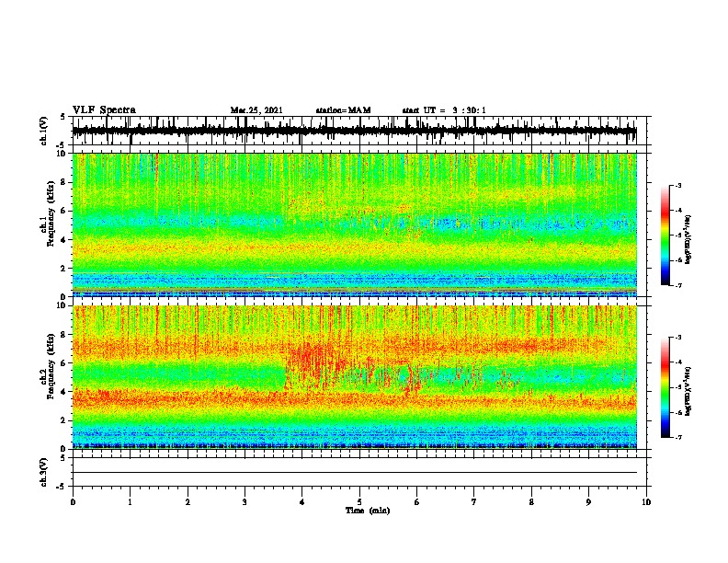The image size is (728, 563).
Task: Click time axis tick label "8"
Action: point(531,502)
